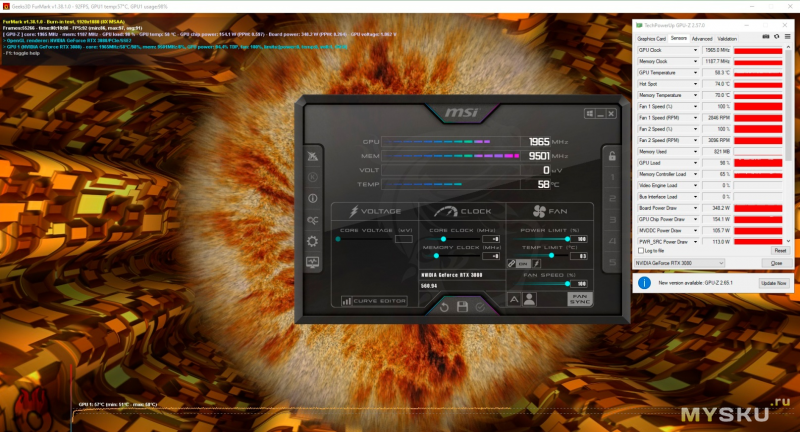Expand the Board Power Draw dropdown

click(x=695, y=208)
